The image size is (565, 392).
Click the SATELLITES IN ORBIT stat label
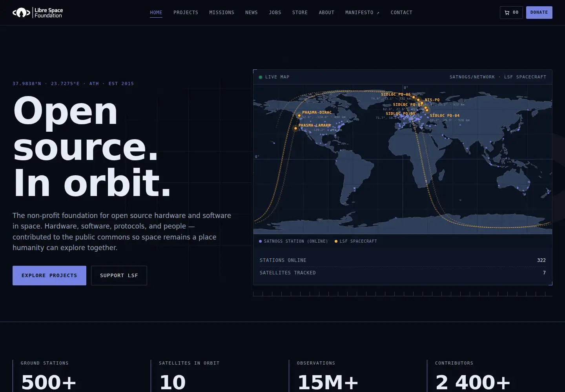tap(189, 363)
